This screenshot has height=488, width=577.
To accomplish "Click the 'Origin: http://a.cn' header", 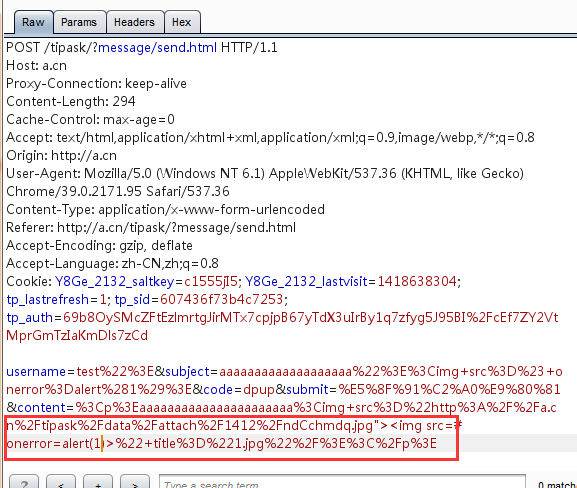I will [x=61, y=156].
